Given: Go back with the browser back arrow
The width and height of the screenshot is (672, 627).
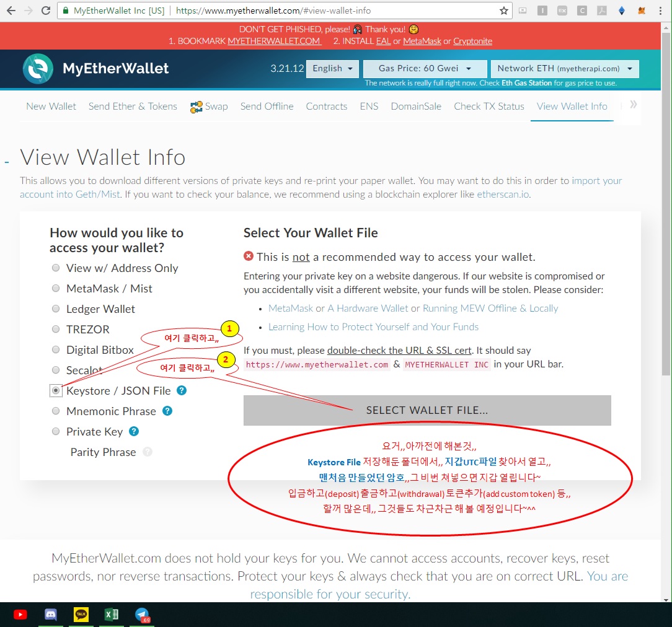Looking at the screenshot, I should coord(11,11).
